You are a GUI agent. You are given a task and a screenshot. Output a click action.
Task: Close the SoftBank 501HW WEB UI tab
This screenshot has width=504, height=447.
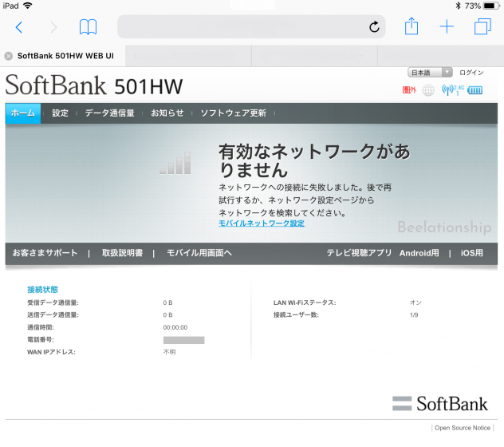pos(9,56)
